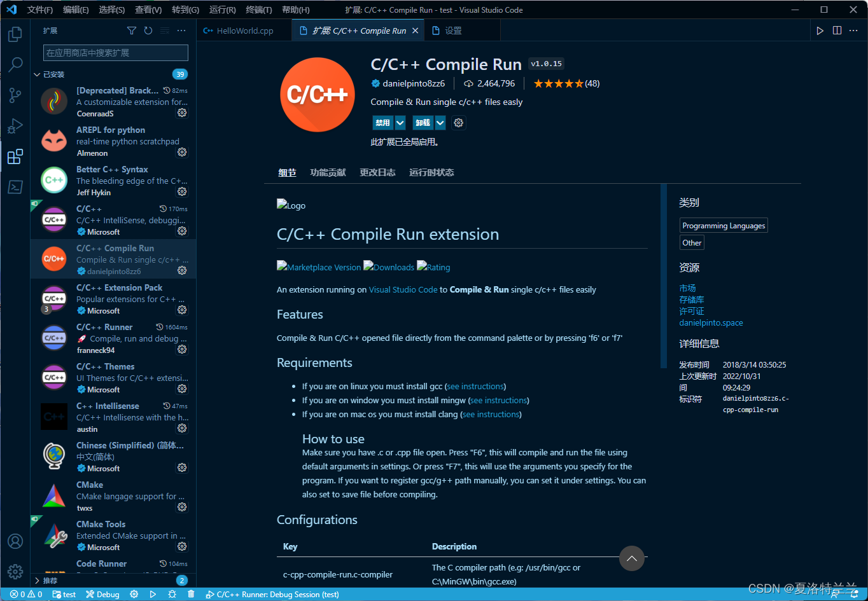
Task: Click C/C++ Runner Debug Session status item
Action: point(272,594)
